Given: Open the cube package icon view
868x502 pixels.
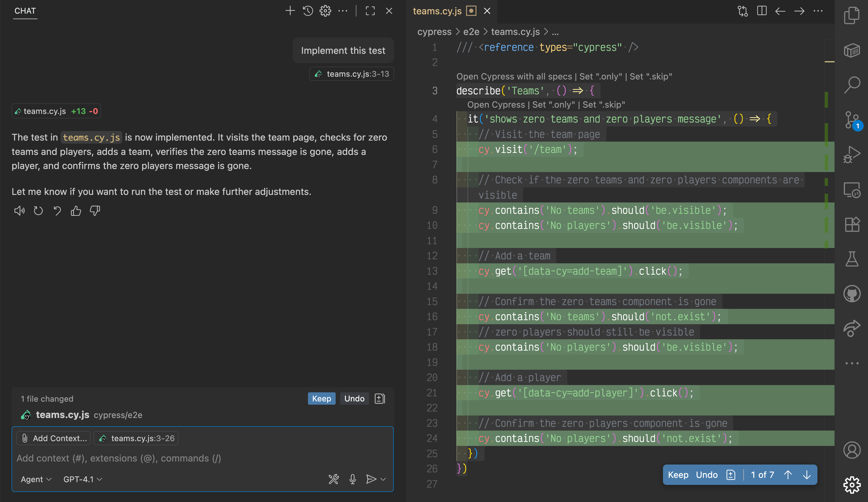Looking at the screenshot, I should [851, 51].
